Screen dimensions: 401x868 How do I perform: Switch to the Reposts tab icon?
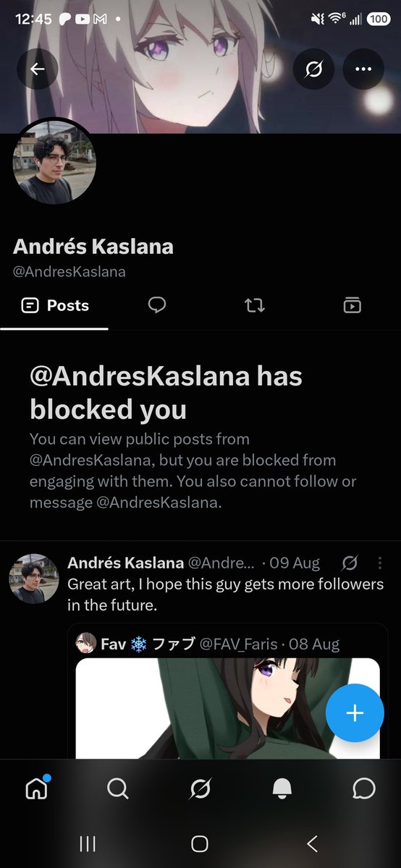pos(255,305)
